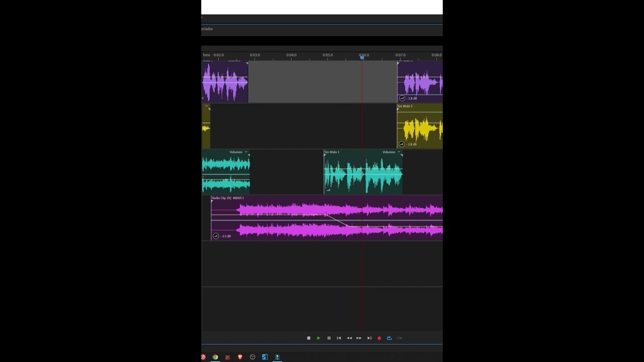Viewport: 644px width, 362px height.
Task: Start playback with the green play button
Action: coord(318,338)
